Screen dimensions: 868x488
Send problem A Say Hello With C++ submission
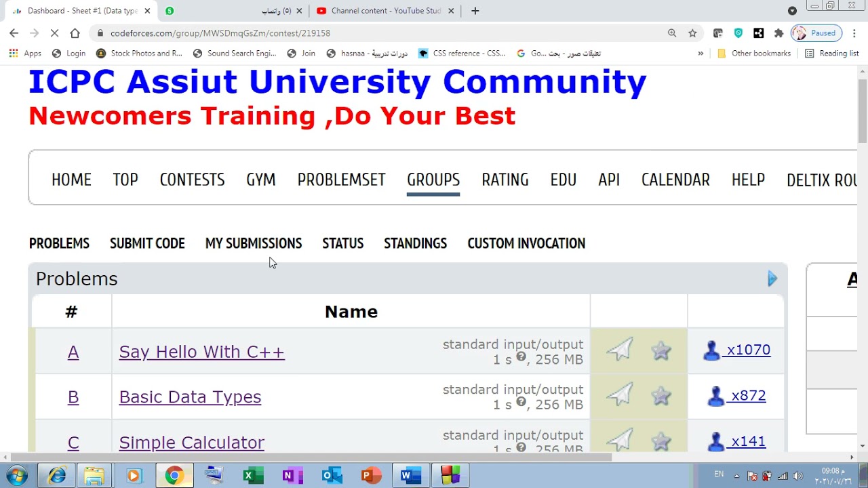click(620, 350)
